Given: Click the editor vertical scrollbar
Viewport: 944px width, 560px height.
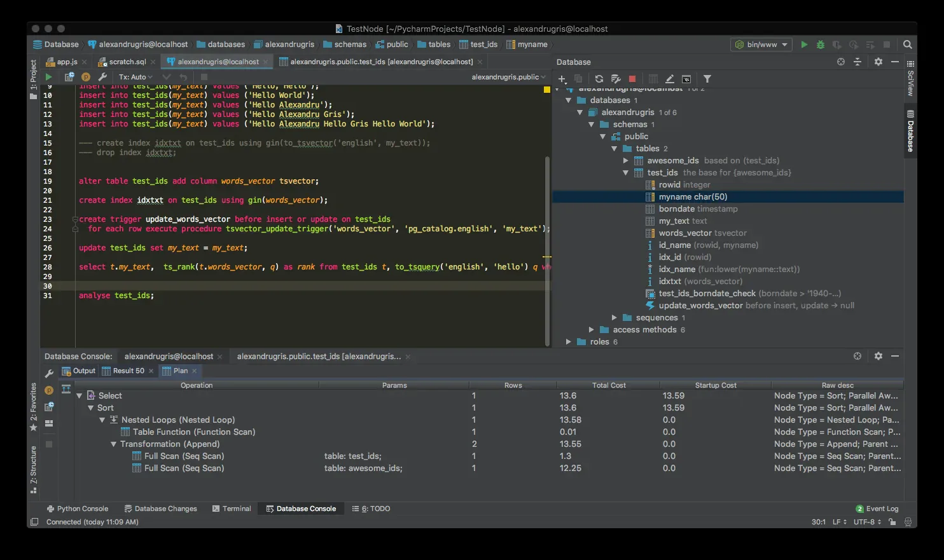Looking at the screenshot, I should tap(547, 251).
